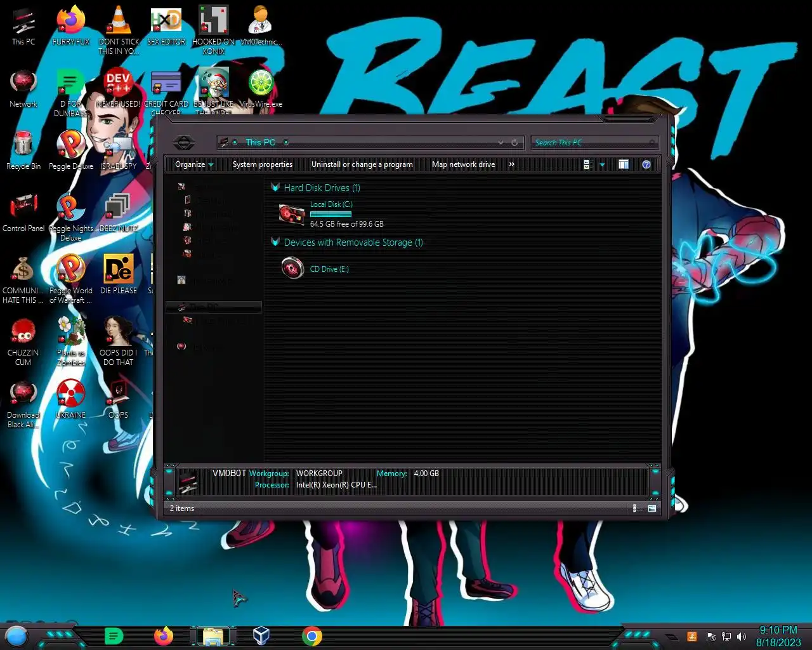Select the OOPS DID I DO THAT icon
This screenshot has width=812, height=650.
point(118,341)
